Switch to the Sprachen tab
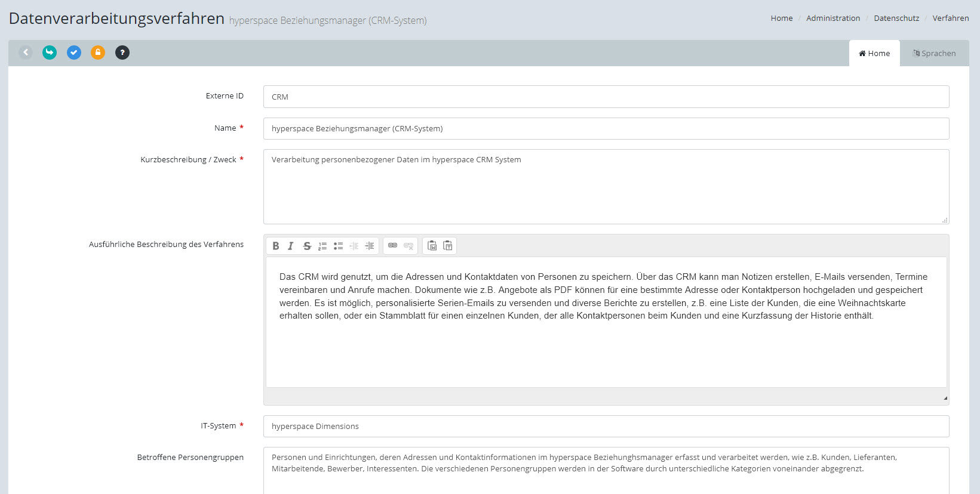 (x=934, y=54)
